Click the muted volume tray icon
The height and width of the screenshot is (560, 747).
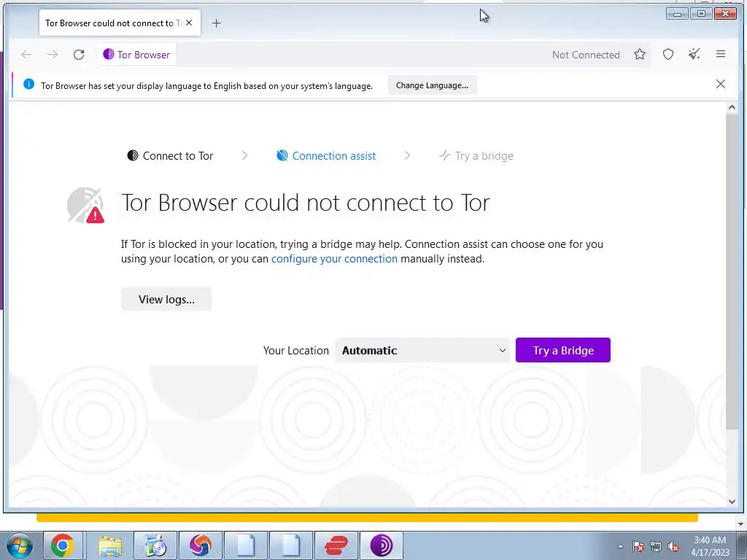pos(673,546)
